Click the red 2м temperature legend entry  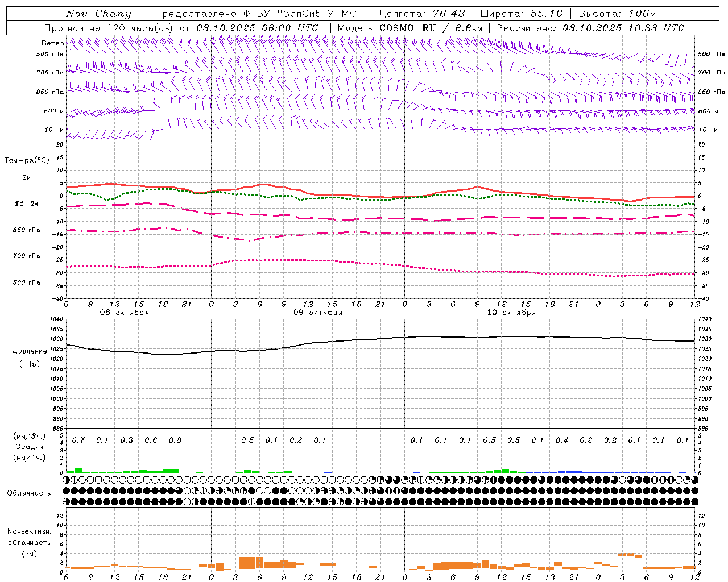pos(26,180)
